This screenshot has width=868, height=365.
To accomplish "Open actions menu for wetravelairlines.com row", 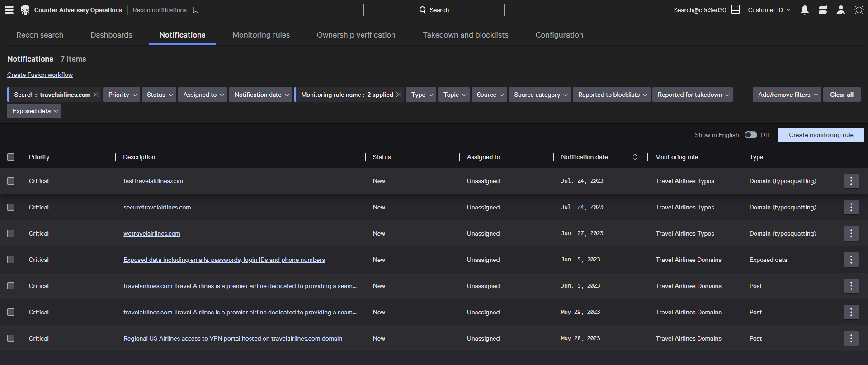I will click(x=851, y=233).
